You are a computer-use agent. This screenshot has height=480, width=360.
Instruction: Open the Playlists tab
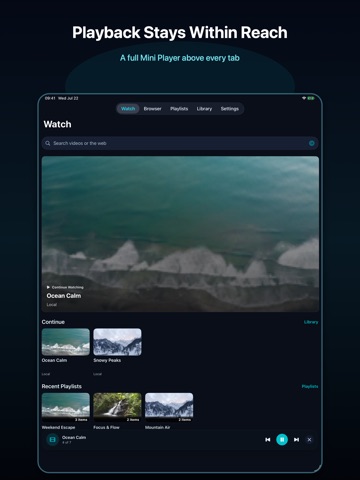click(179, 109)
